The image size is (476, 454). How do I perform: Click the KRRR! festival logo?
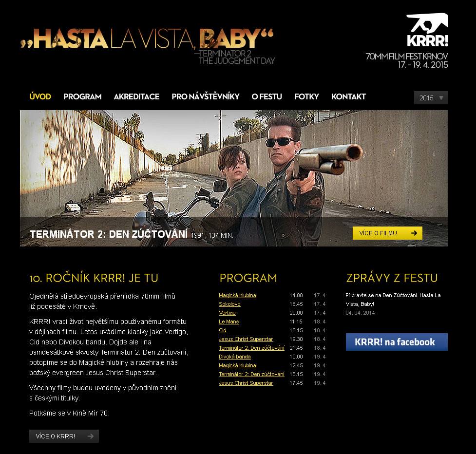pos(427,30)
